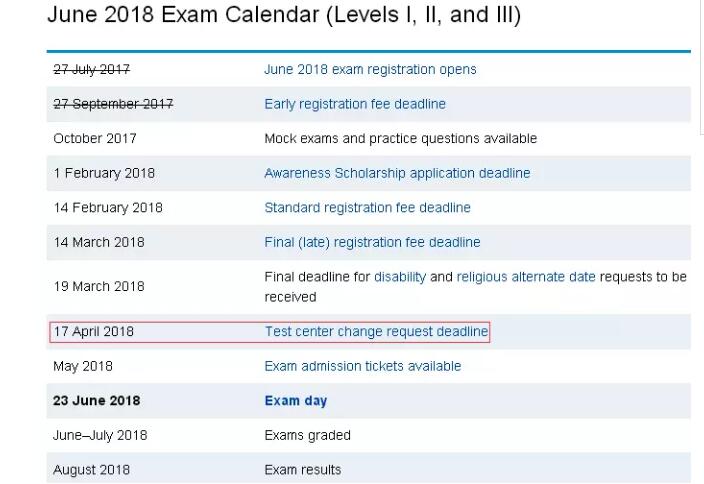This screenshot has width=704, height=484.
Task: Click the Early registration fee deadline link
Action: tap(355, 104)
